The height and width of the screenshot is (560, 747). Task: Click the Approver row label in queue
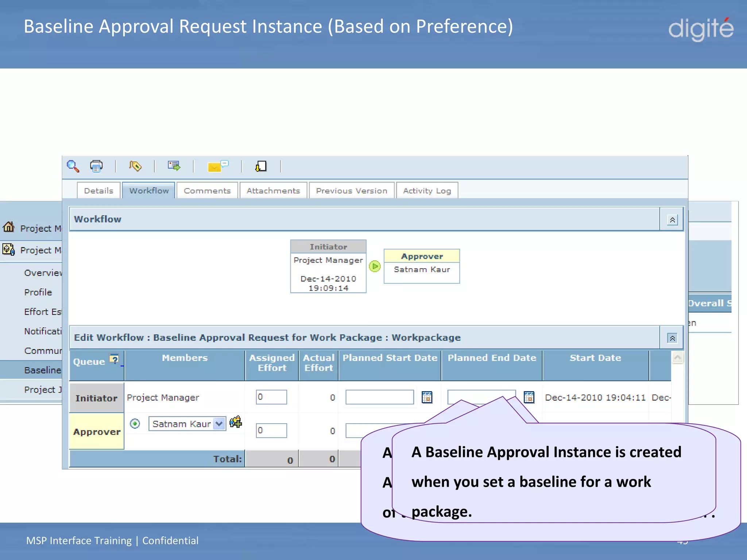tap(97, 431)
